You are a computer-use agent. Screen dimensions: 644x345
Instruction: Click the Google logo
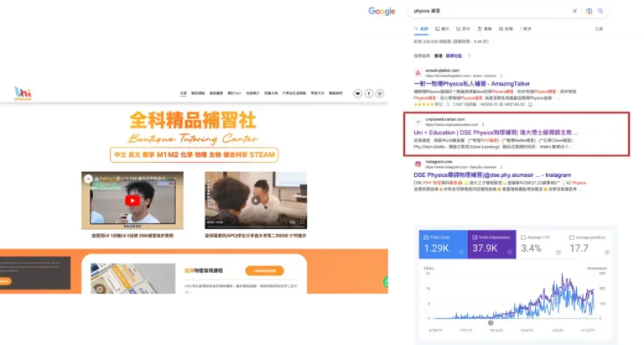tap(382, 11)
